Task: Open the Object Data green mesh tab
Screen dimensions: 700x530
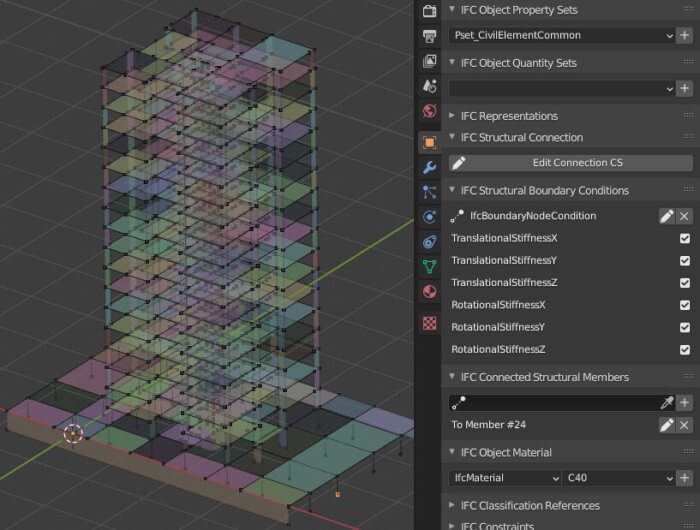Action: 429,267
